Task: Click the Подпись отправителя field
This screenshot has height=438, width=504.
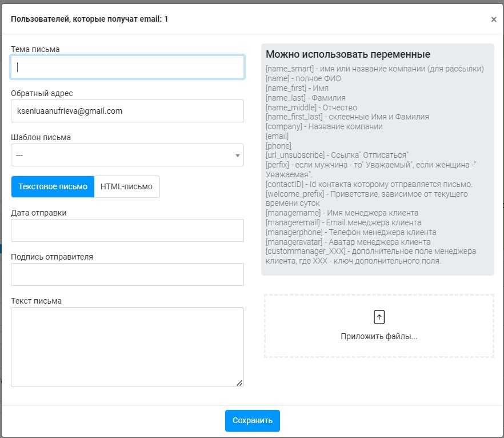Action: pos(127,274)
